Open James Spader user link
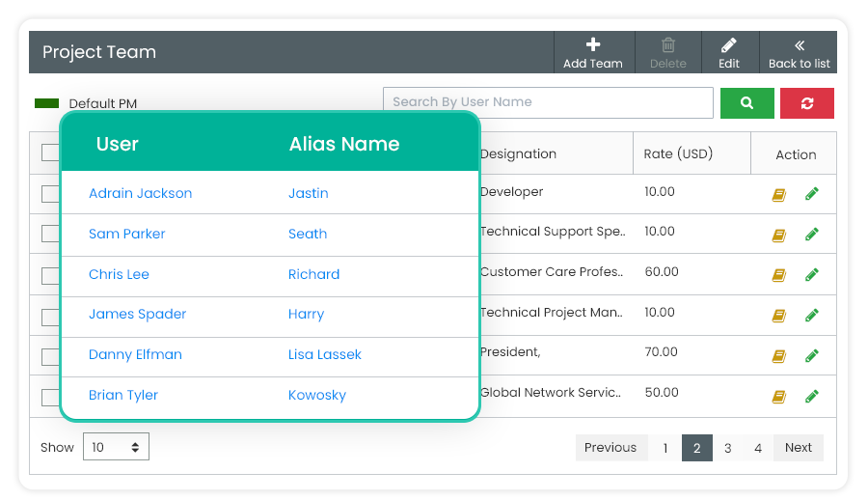This screenshot has height=500, width=868. point(138,315)
